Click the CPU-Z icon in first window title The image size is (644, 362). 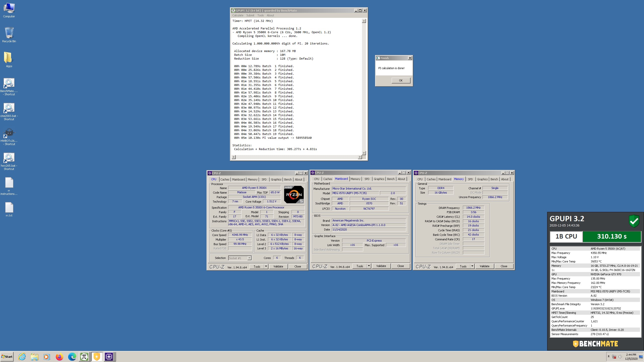[x=210, y=173]
